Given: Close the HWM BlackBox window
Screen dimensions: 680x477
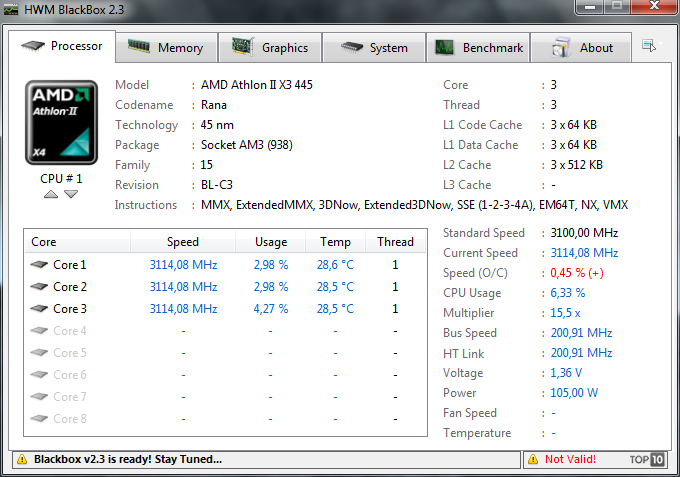Looking at the screenshot, I should tap(655, 7).
